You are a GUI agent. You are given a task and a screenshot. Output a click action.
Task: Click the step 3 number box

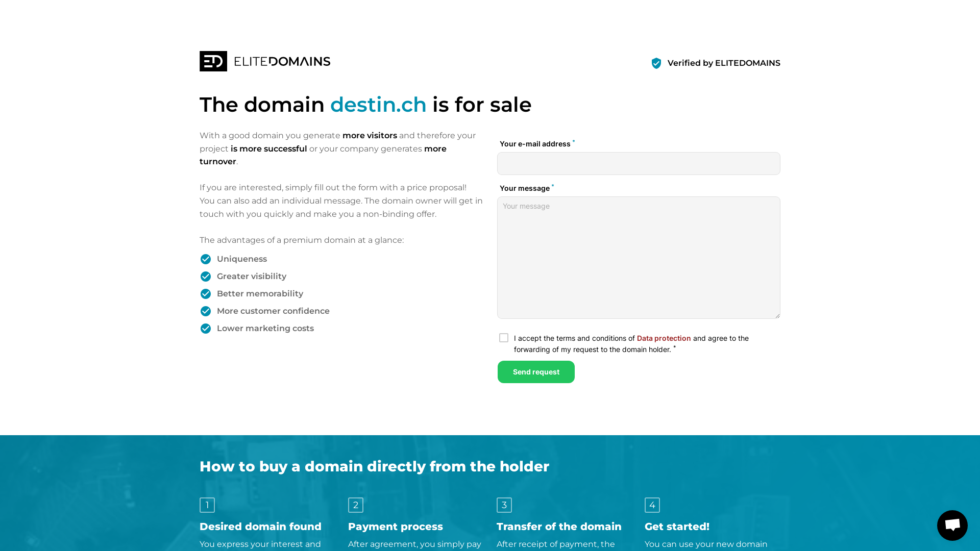click(504, 505)
